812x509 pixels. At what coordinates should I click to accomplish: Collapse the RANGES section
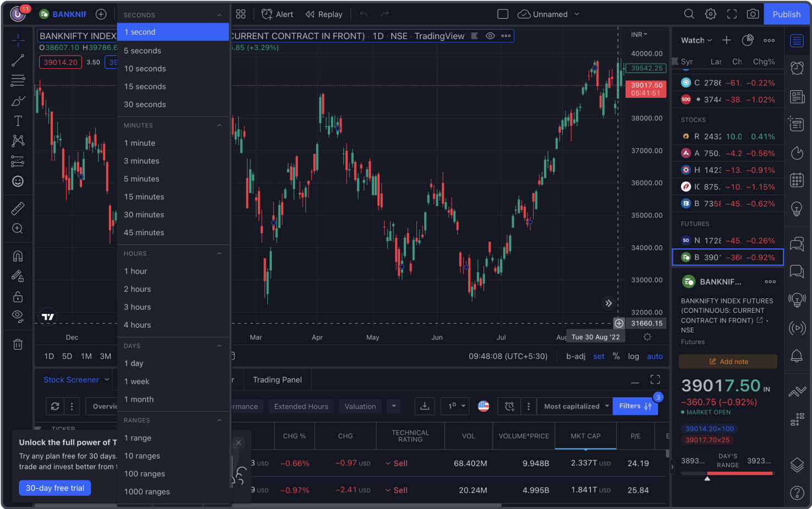[220, 420]
